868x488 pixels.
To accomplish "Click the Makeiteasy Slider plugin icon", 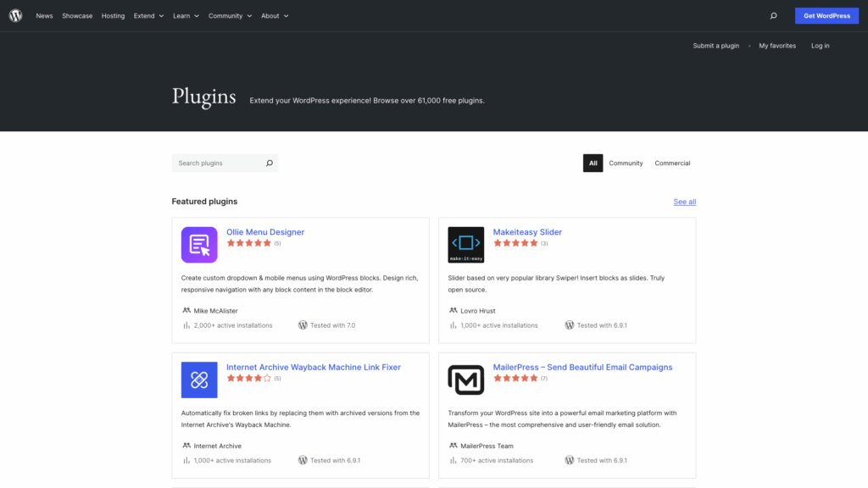I will click(x=465, y=245).
